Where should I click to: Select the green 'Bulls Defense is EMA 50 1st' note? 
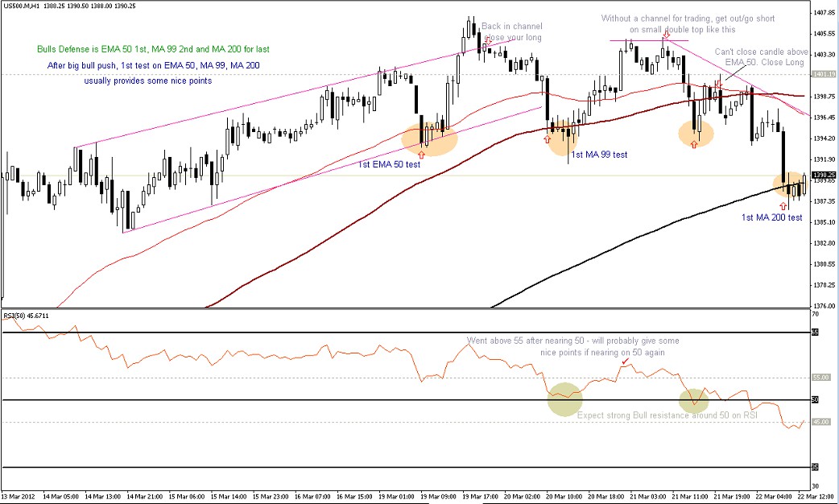(x=154, y=49)
